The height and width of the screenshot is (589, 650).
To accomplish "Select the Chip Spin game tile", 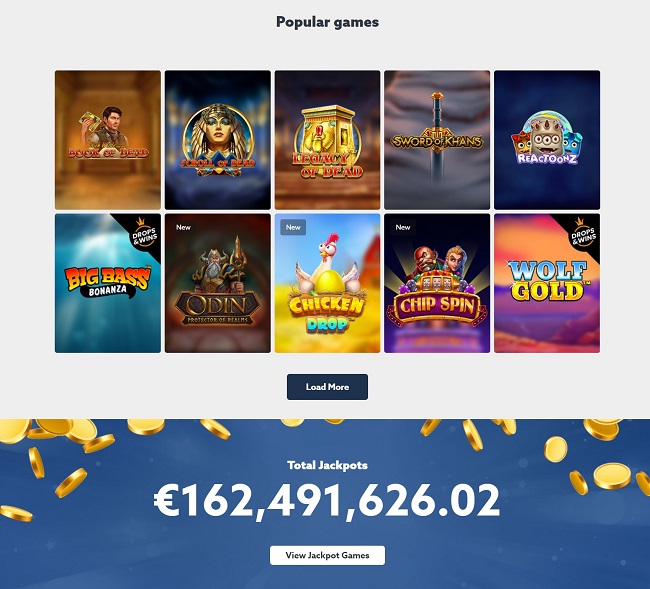I will (x=437, y=283).
